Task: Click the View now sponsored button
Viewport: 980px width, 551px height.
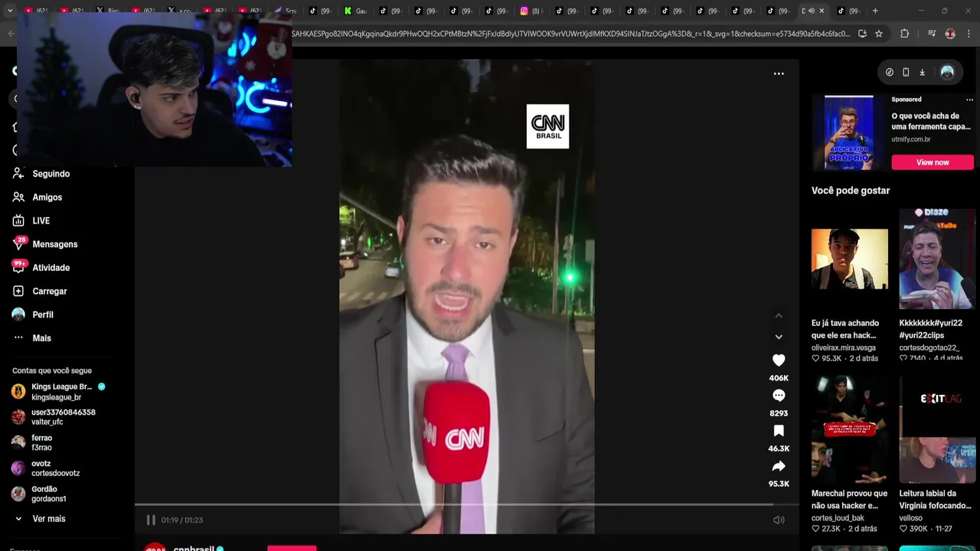Action: pyautogui.click(x=933, y=162)
